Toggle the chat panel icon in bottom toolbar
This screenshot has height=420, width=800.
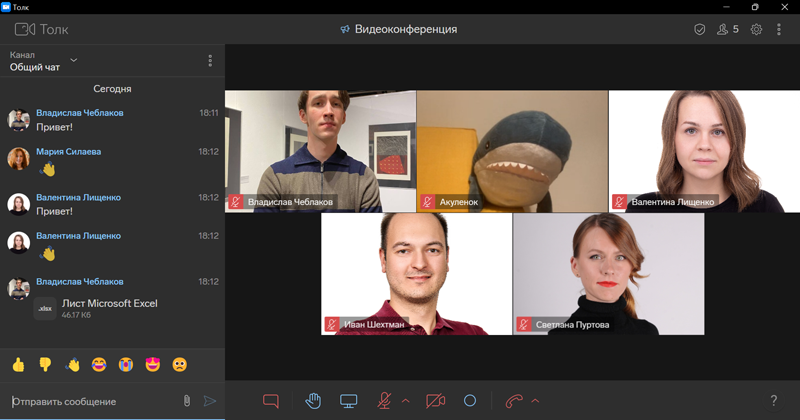tap(270, 401)
